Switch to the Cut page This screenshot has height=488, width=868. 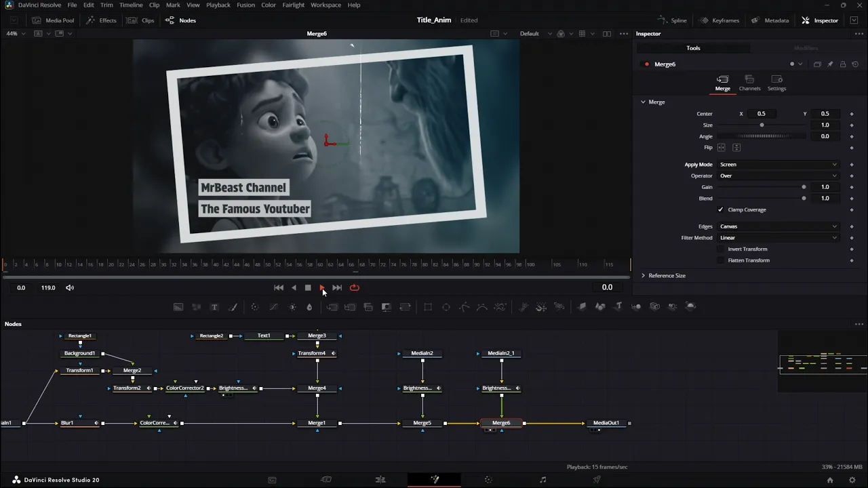pos(326,480)
